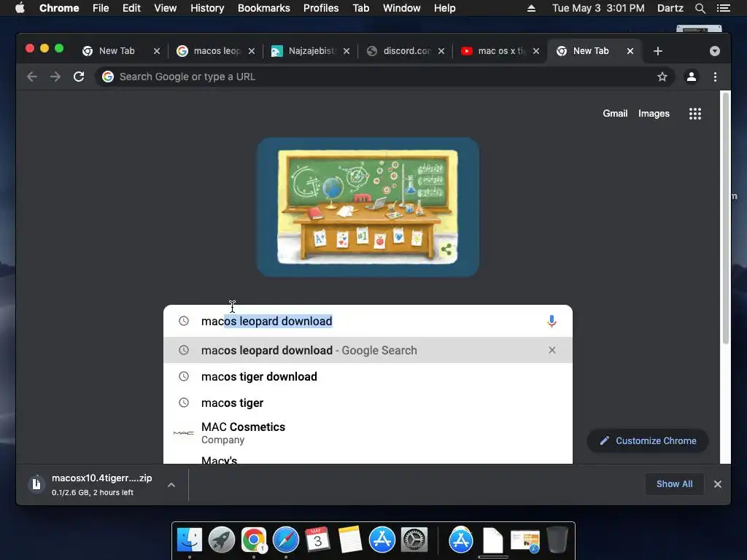Open the Help menu

click(444, 8)
